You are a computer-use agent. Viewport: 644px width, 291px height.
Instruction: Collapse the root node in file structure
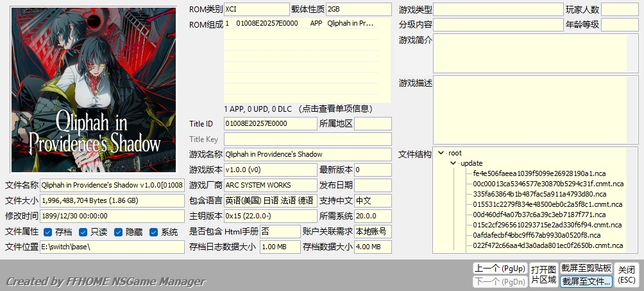coord(441,153)
